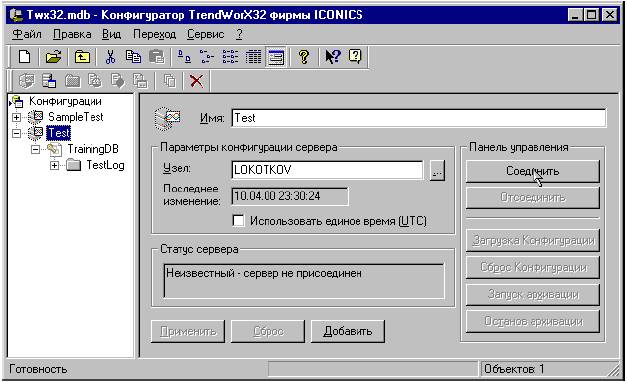Click the Сброс Конфигурации button
Screen dimensions: 627x382
(533, 267)
